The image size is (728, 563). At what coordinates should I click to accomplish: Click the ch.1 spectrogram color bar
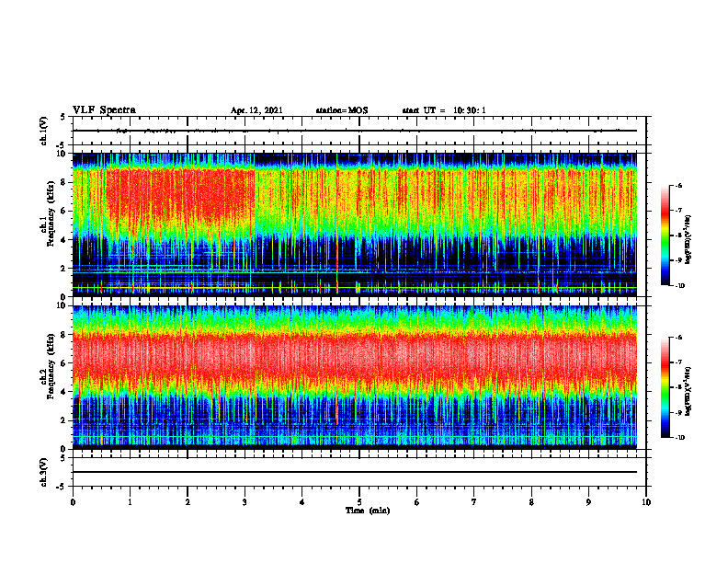tap(665, 236)
